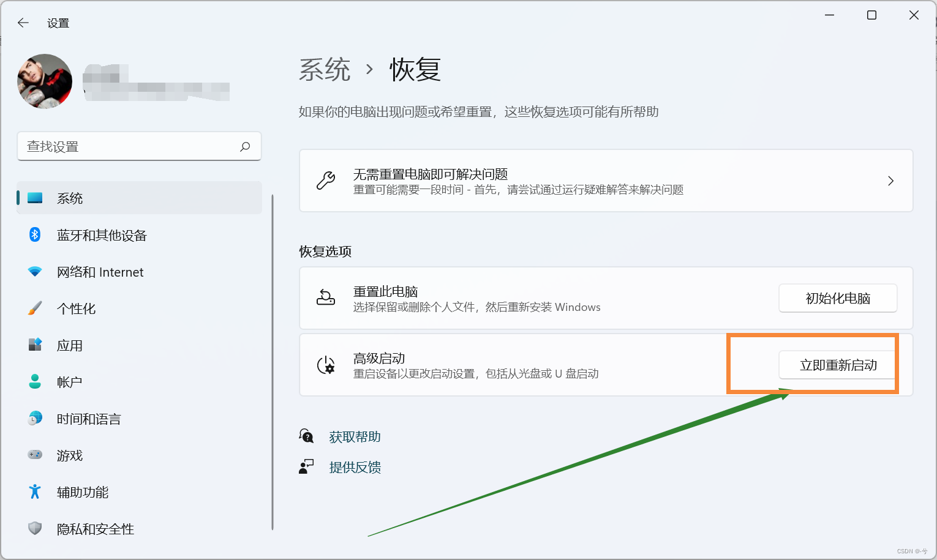This screenshot has height=560, width=937.
Task: Click the paintbrush icon for 个性化
Action: click(x=35, y=308)
